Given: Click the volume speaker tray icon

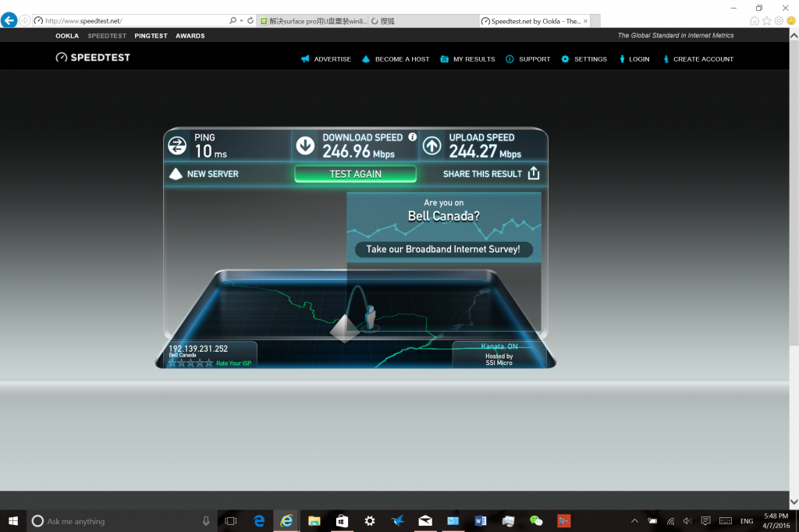Looking at the screenshot, I should coord(687,521).
